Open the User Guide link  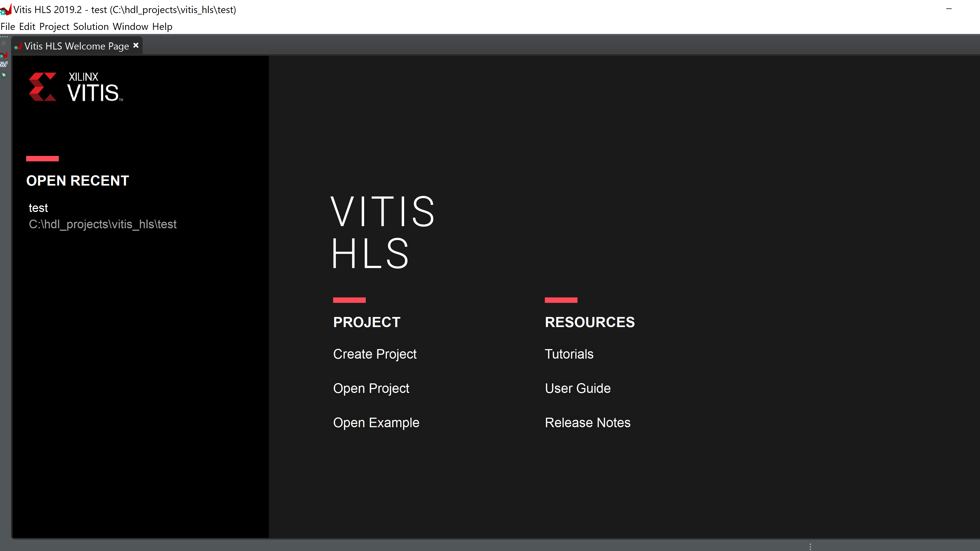click(x=577, y=388)
